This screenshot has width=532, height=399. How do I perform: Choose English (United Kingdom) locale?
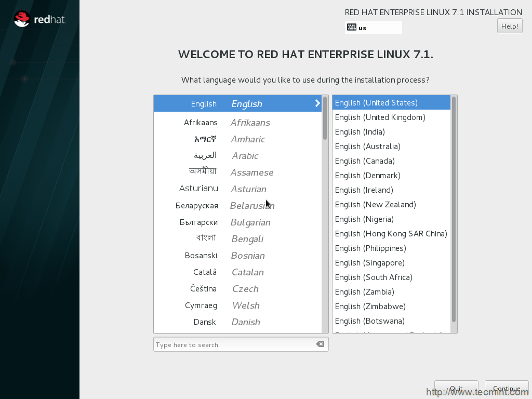click(392, 117)
